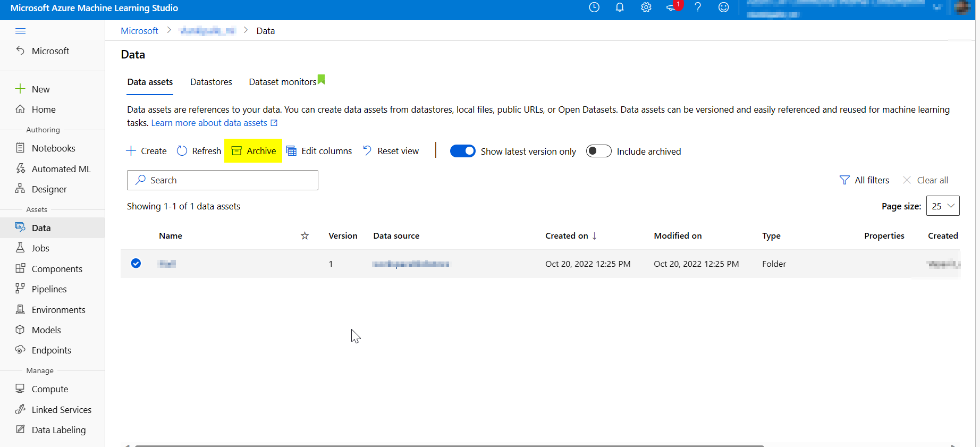Screen dimensions: 980x447
Task: Collapse the hamburger navigation menu
Action: [x=20, y=31]
